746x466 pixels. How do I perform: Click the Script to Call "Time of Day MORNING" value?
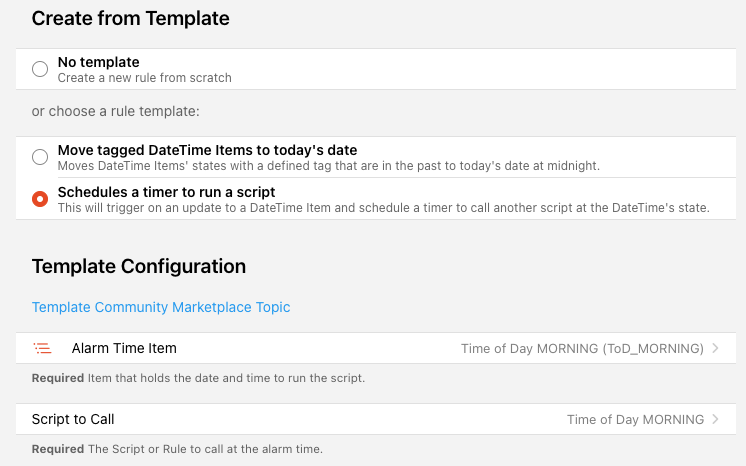[635, 420]
